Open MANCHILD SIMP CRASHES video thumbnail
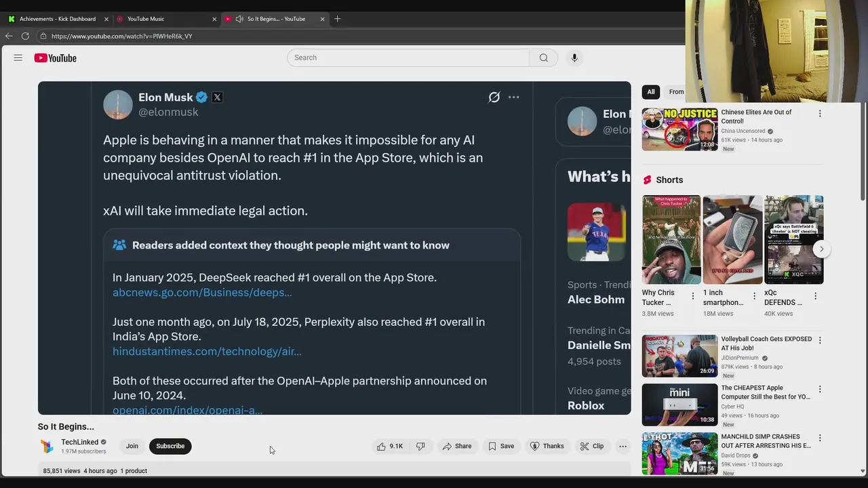The height and width of the screenshot is (488, 868). click(679, 453)
